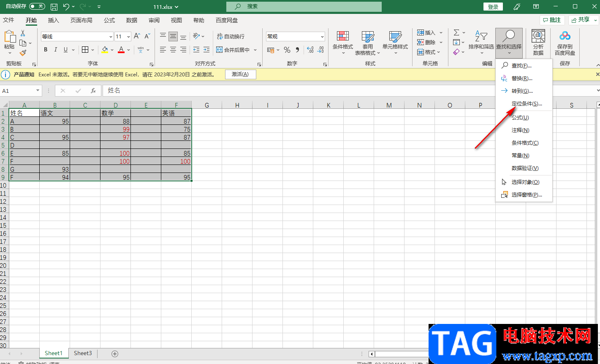Image resolution: width=600 pixels, height=364 pixels.
Task: Open Format as Table (套用表格格式)
Action: point(368,43)
